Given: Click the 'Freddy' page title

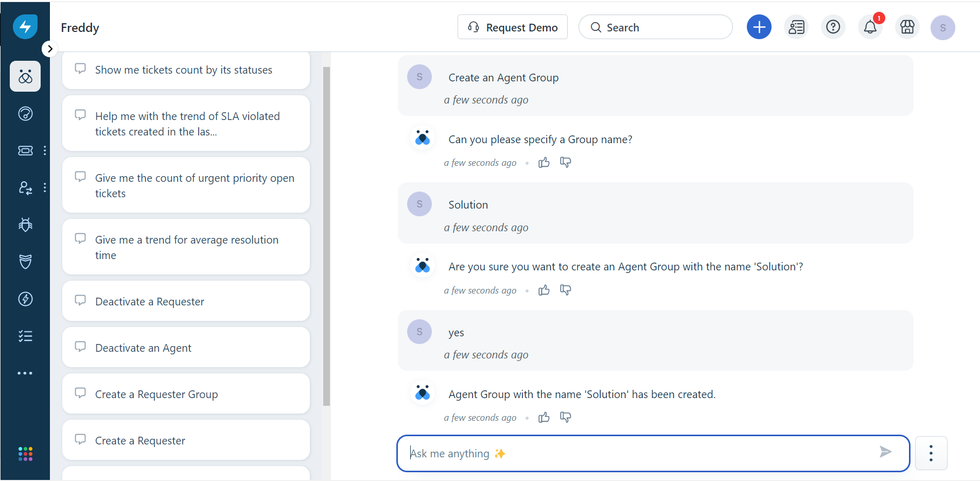Looking at the screenshot, I should (x=80, y=28).
